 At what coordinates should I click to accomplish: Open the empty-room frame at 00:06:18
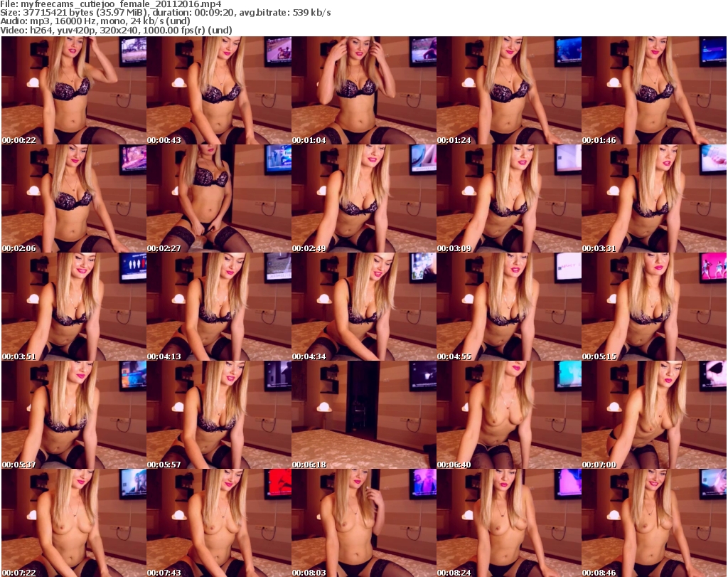click(x=363, y=415)
